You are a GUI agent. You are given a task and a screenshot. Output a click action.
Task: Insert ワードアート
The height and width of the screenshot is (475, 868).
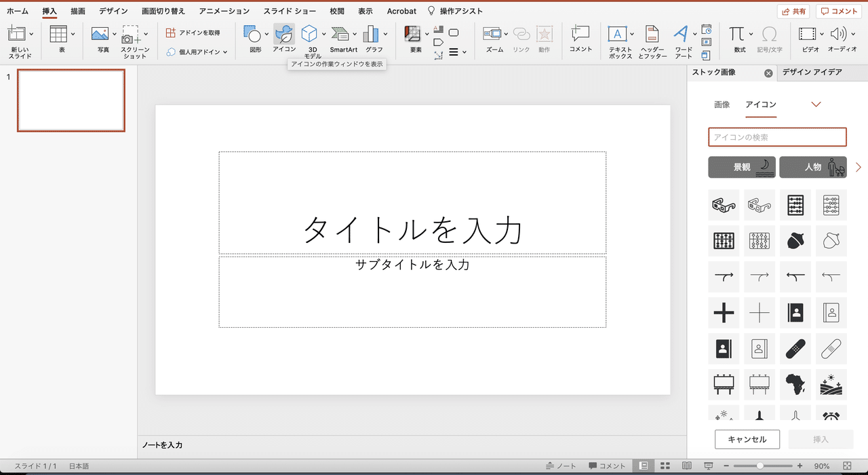coord(681,42)
